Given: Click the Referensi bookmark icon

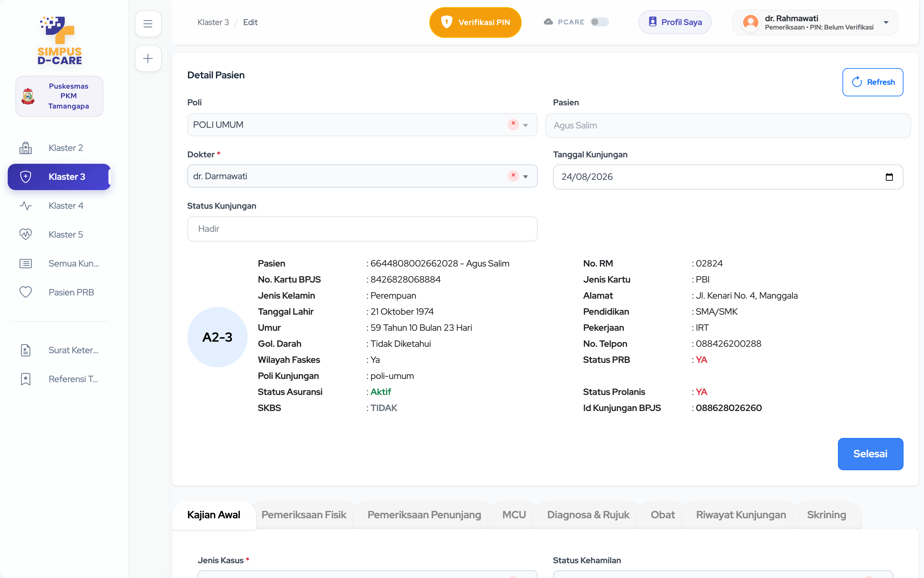Looking at the screenshot, I should [x=26, y=379].
